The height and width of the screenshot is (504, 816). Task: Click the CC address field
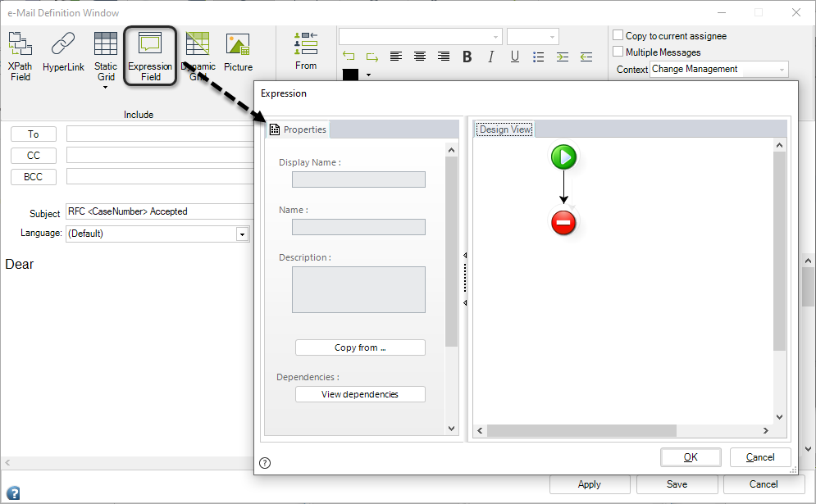[160, 155]
